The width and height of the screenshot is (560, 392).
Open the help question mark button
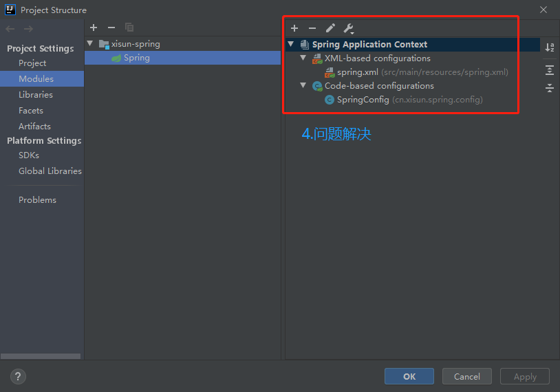click(18, 376)
